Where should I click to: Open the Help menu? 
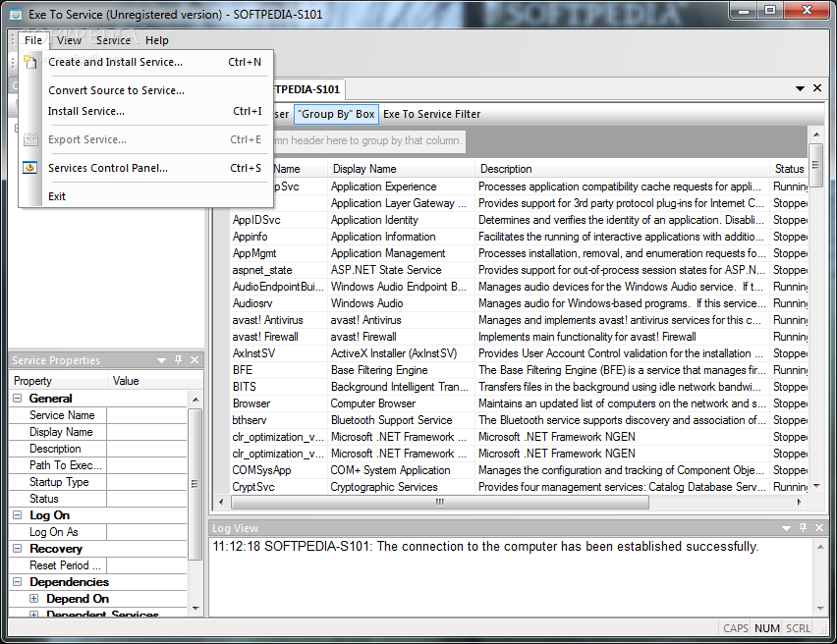click(x=157, y=40)
